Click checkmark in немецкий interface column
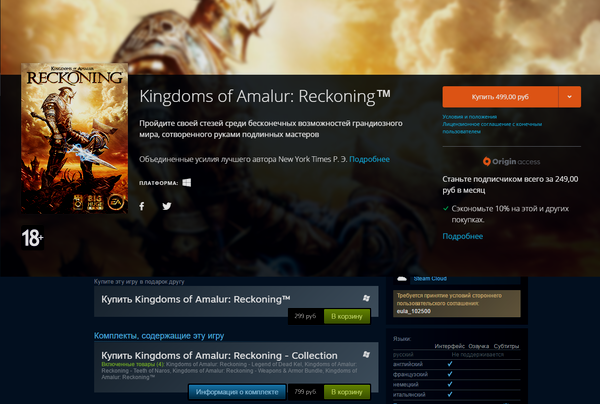 450,384
